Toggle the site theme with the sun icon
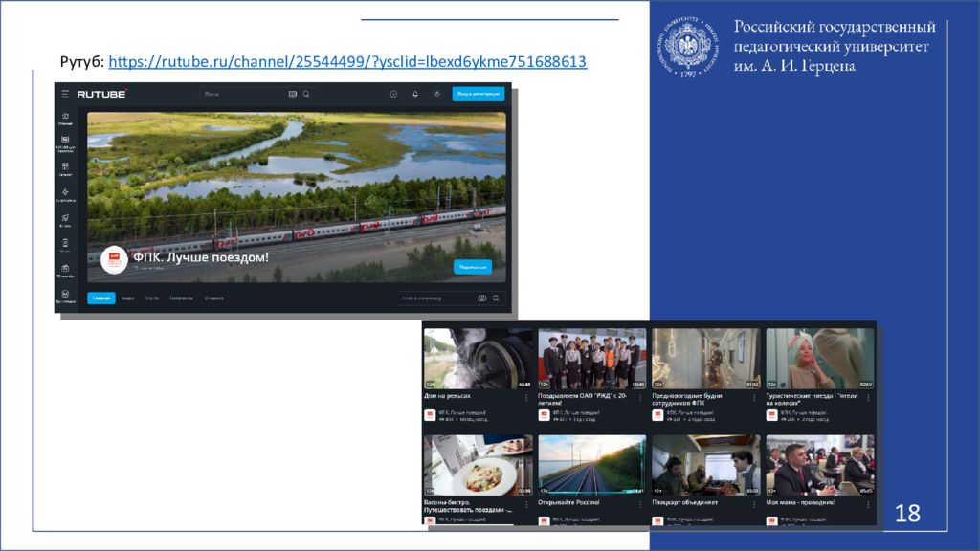The width and height of the screenshot is (980, 551). (x=436, y=94)
